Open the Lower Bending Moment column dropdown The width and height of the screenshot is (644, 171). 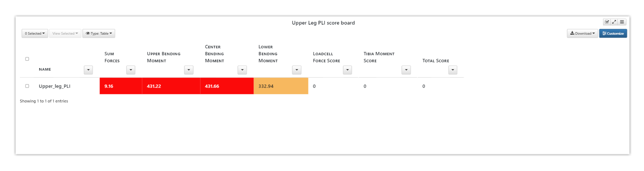click(297, 70)
